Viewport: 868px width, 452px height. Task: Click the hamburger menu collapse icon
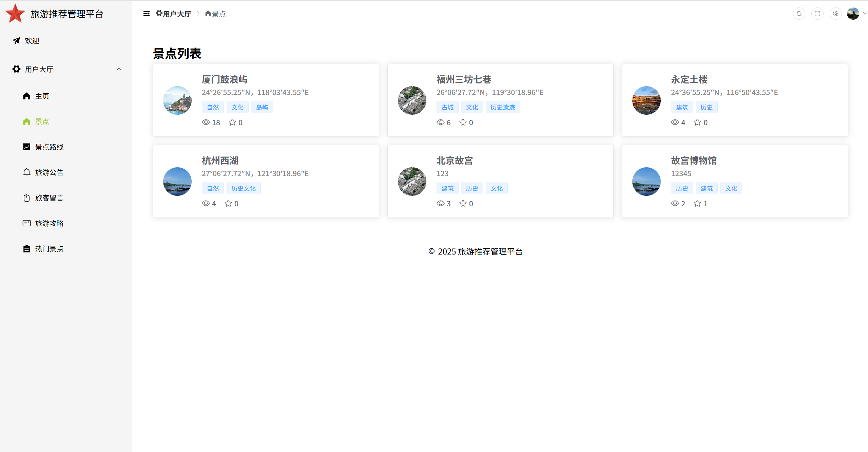click(x=146, y=14)
